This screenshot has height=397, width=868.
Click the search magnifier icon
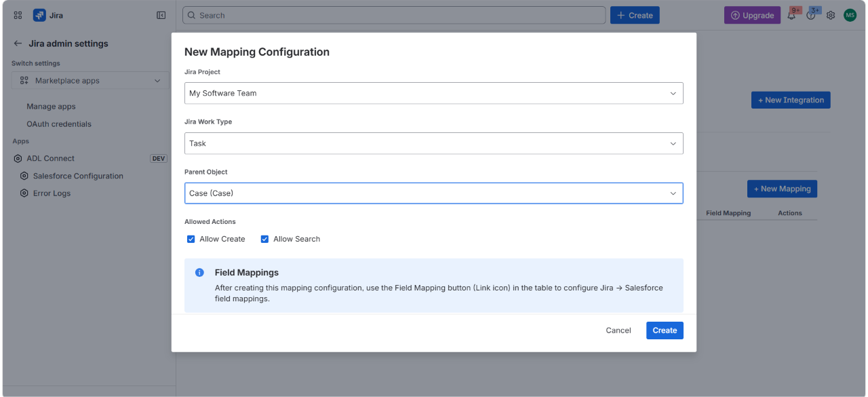pyautogui.click(x=191, y=15)
